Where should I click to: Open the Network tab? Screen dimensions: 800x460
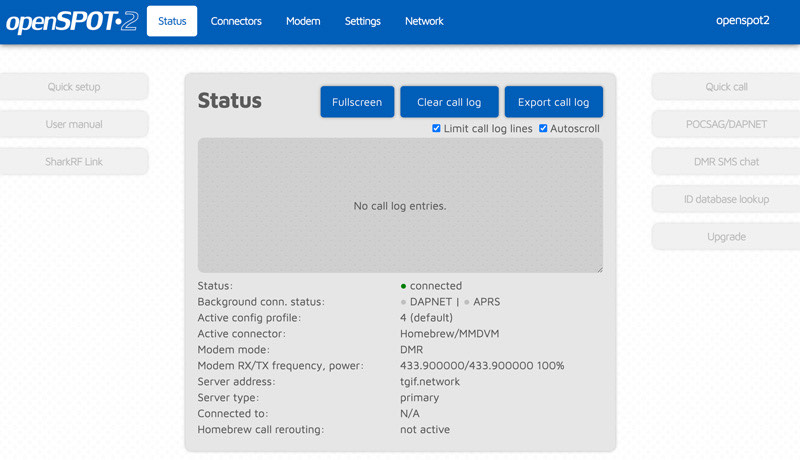424,21
